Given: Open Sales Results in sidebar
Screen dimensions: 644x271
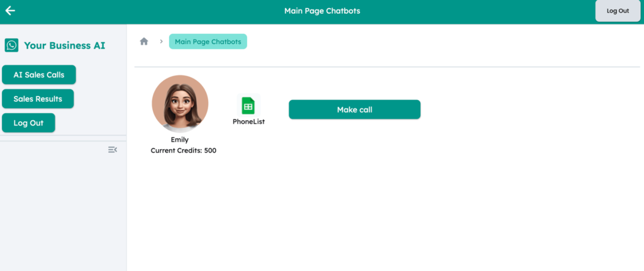Looking at the screenshot, I should [38, 99].
